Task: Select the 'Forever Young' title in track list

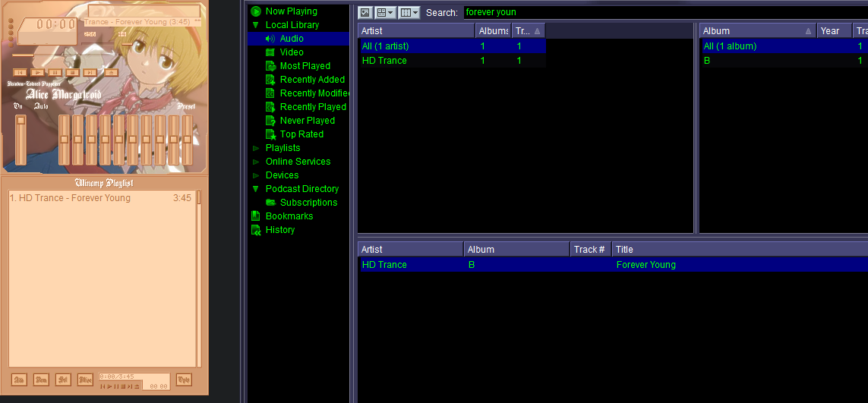Action: point(646,265)
